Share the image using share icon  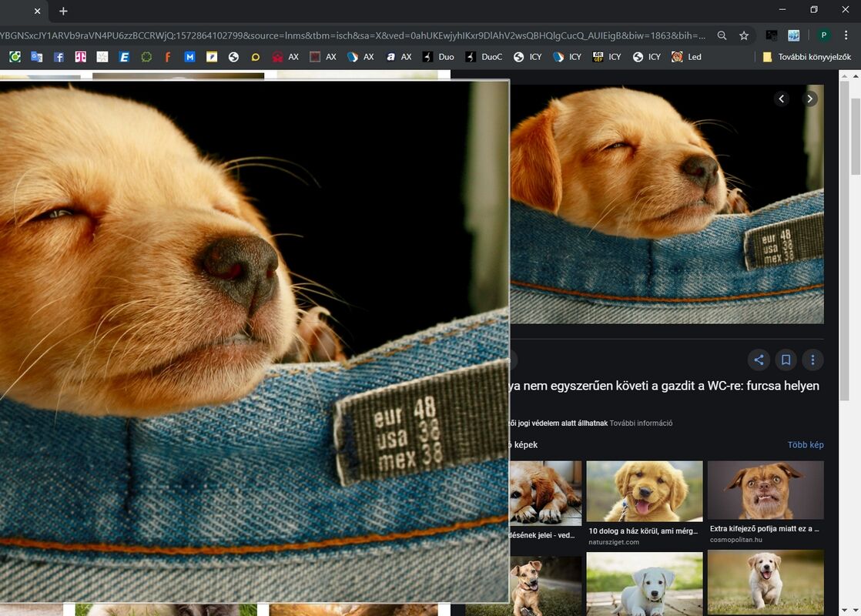pyautogui.click(x=759, y=360)
